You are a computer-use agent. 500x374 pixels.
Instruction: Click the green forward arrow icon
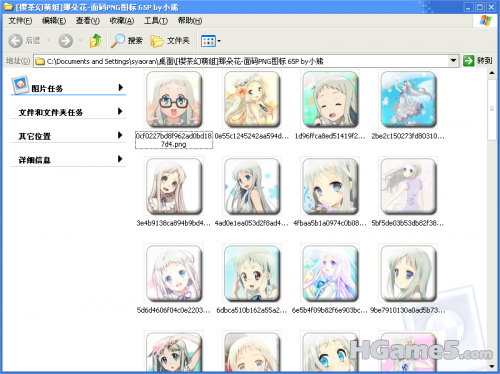(66, 41)
